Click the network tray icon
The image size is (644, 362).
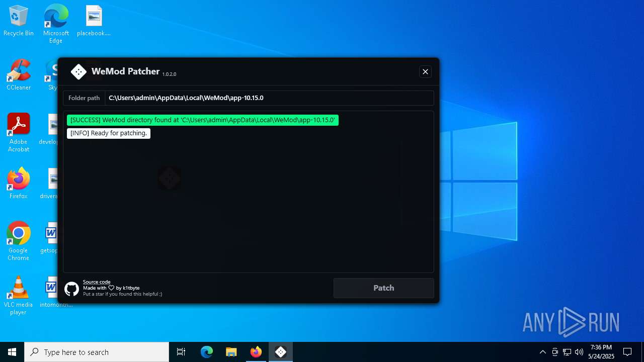tap(567, 352)
